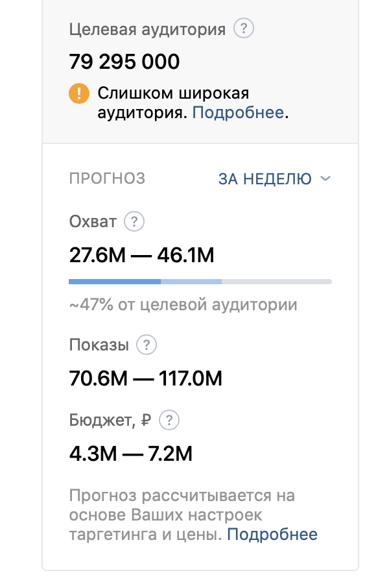389x588 pixels.
Task: Open the ЗА НЕДЕЛЮ period dropdown
Action: pos(265,178)
